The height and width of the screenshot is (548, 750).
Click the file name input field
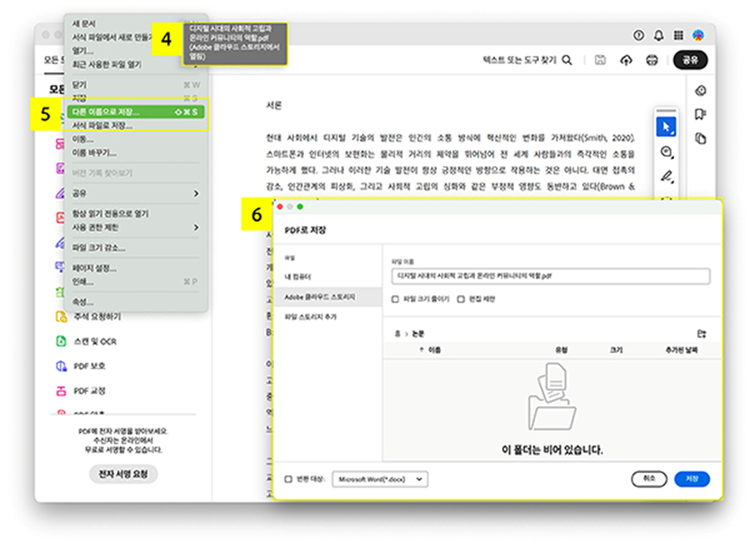[x=551, y=276]
